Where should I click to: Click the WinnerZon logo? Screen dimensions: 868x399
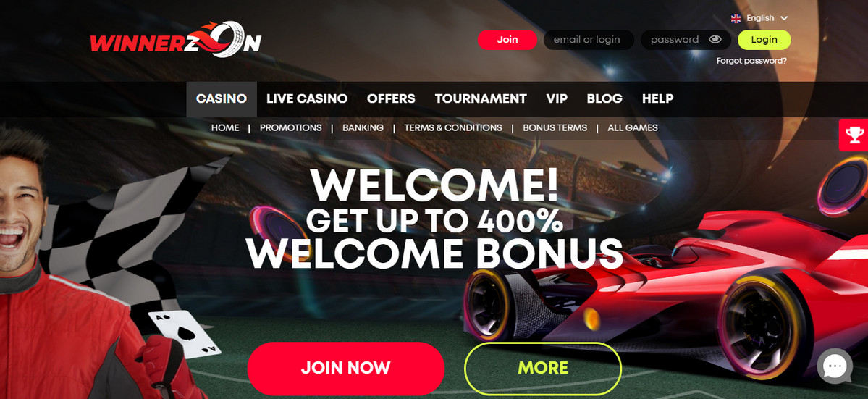(x=175, y=39)
